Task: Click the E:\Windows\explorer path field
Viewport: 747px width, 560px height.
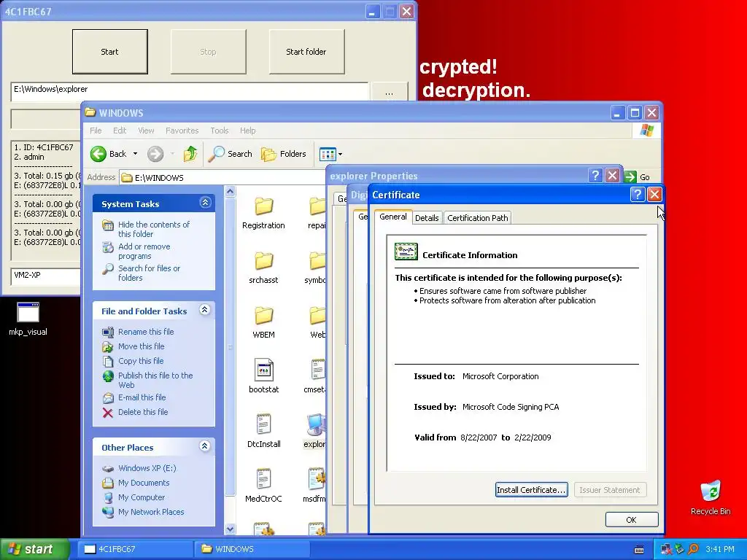Action: (190, 90)
